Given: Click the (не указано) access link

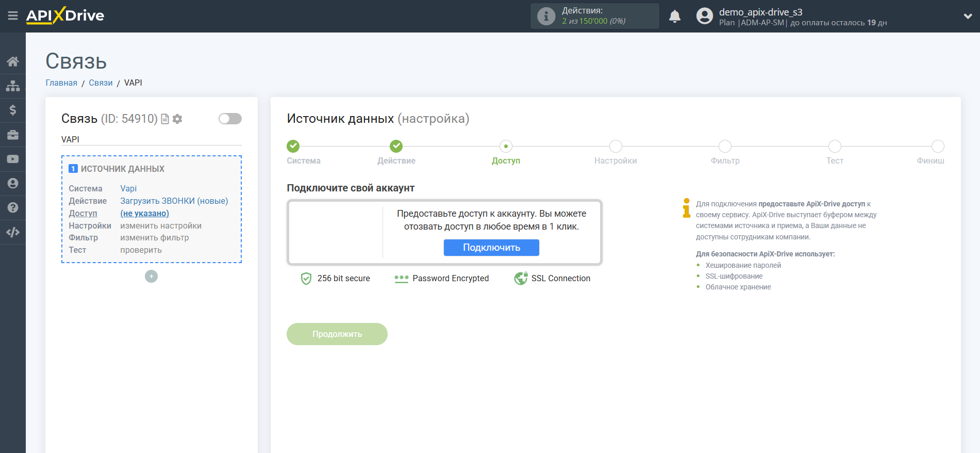Looking at the screenshot, I should click(145, 213).
